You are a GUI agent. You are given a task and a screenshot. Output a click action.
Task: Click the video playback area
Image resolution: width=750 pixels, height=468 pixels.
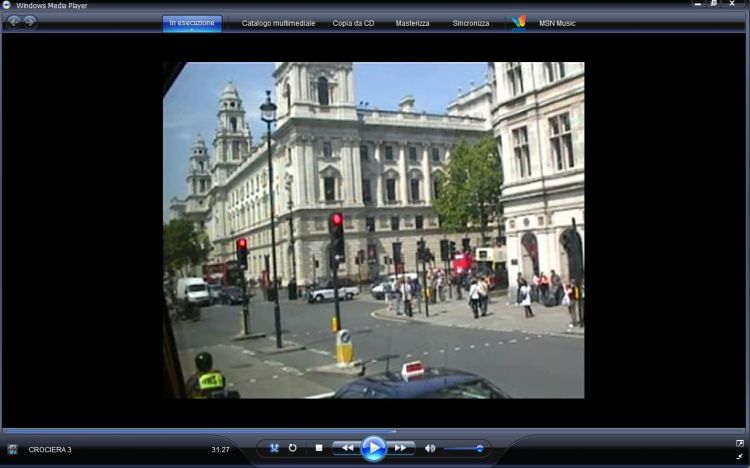373,230
